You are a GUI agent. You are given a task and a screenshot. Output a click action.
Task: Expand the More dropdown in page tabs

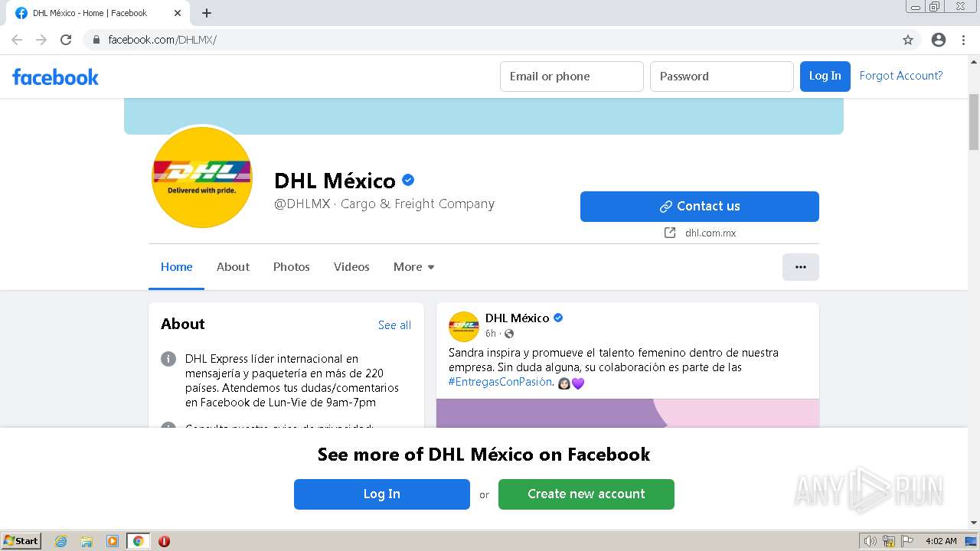(x=414, y=267)
